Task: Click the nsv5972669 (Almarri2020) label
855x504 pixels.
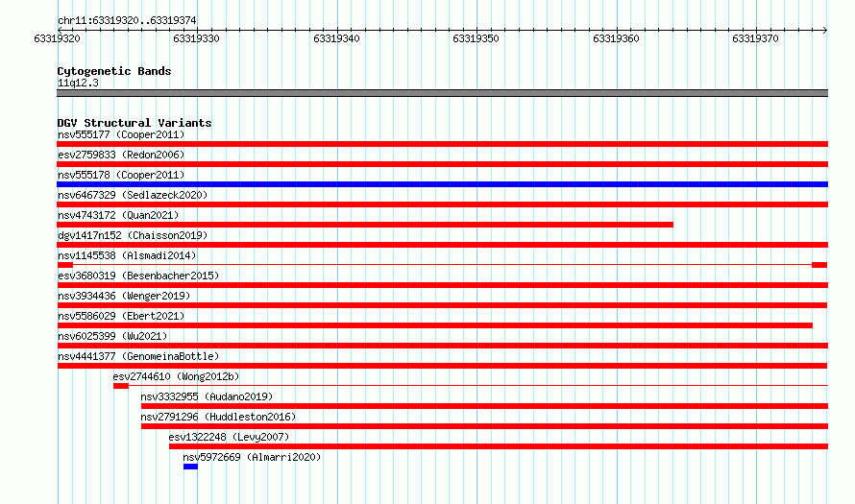Action: point(252,457)
